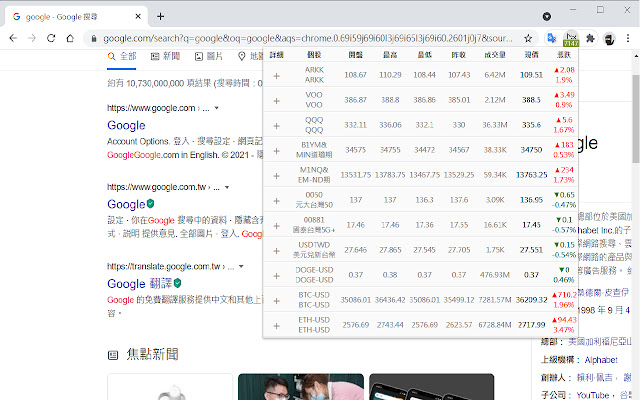Image resolution: width=640 pixels, height=400 pixels.
Task: Click VOO volume 2.12M
Action: (x=495, y=100)
